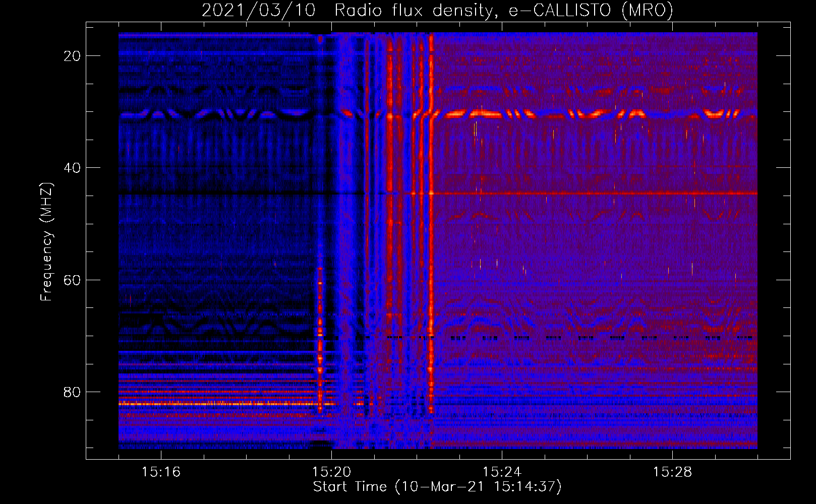
Task: Click the 15:24 time tick label
Action: coord(502,472)
